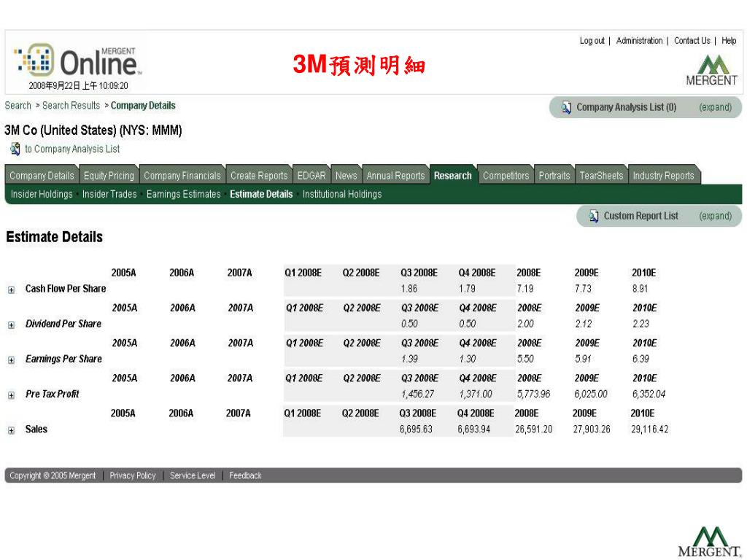Open the Company Financials tab
747x560 pixels.
point(182,176)
